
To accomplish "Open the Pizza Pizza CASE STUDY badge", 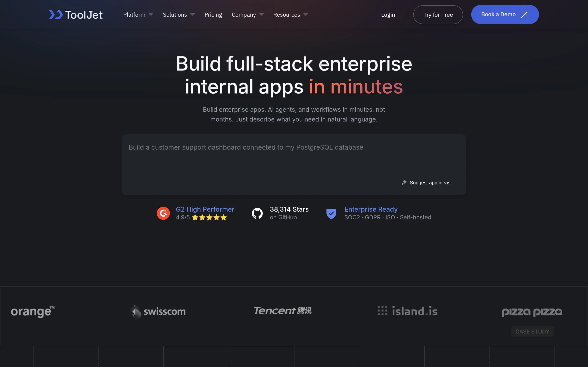I will [x=532, y=331].
